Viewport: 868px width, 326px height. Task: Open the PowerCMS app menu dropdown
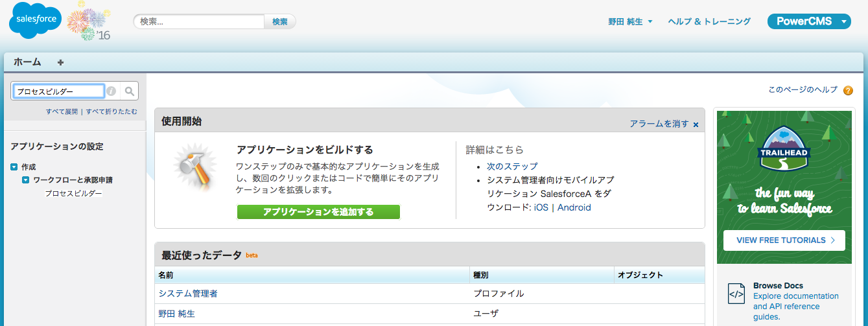pos(809,21)
